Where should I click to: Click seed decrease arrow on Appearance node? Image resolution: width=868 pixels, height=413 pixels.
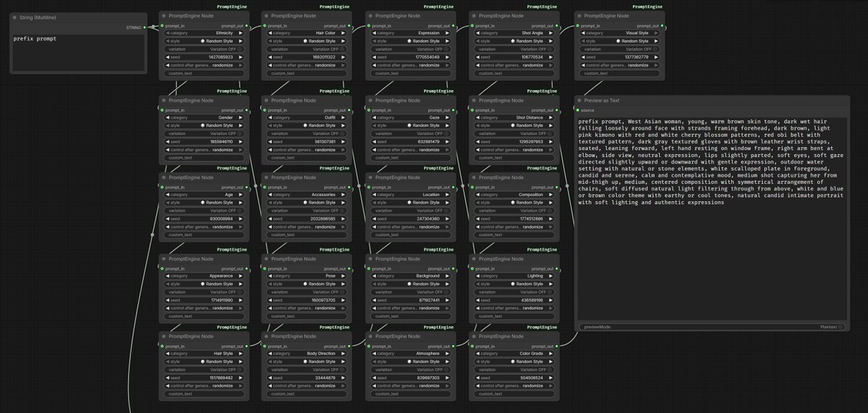(167, 300)
